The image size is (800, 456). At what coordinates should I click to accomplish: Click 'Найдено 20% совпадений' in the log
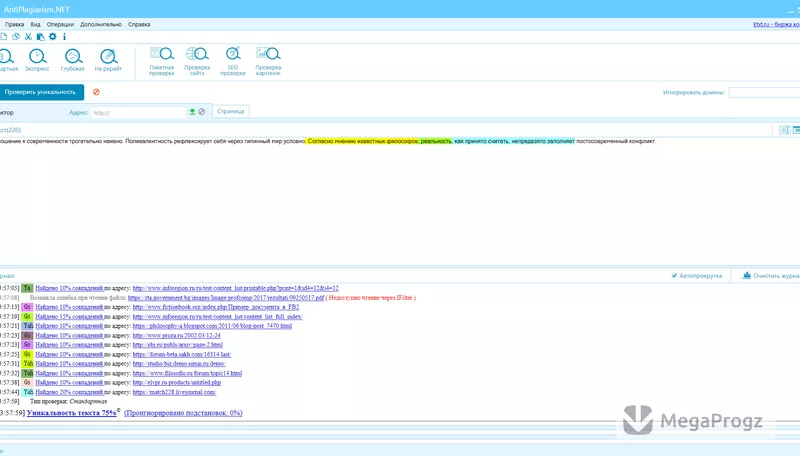tap(69, 392)
